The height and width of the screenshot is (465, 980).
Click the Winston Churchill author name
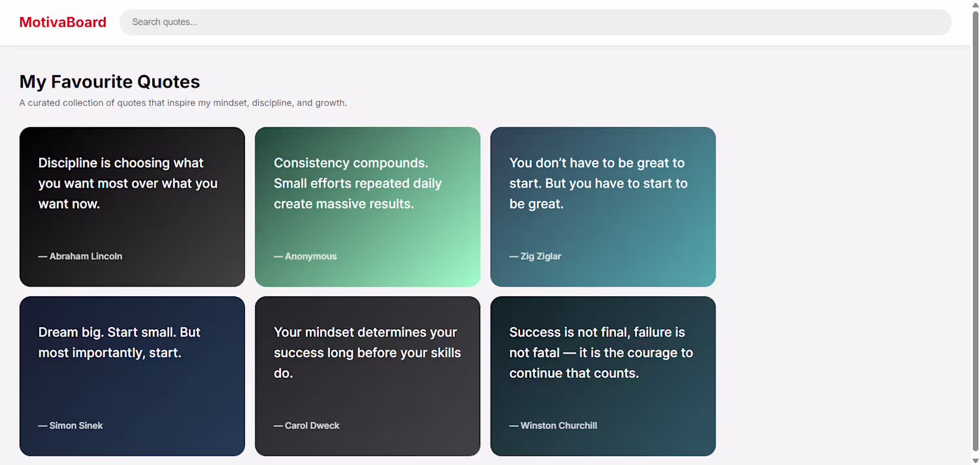point(553,426)
